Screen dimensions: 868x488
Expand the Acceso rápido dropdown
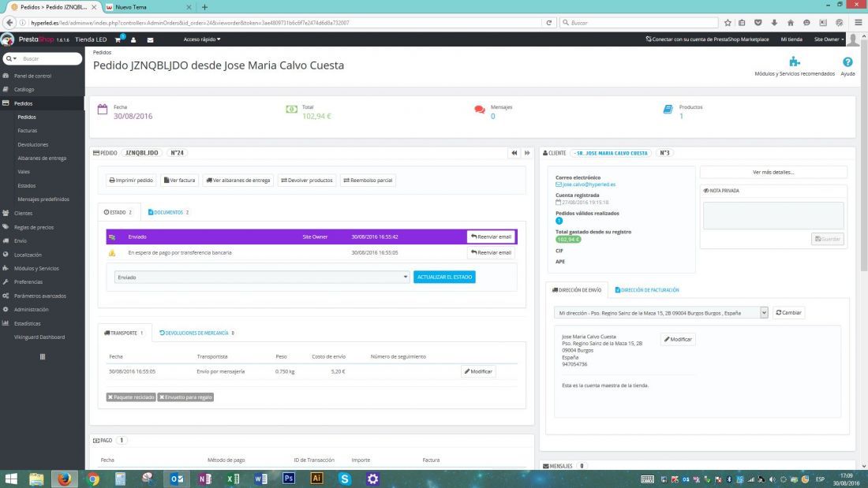202,39
